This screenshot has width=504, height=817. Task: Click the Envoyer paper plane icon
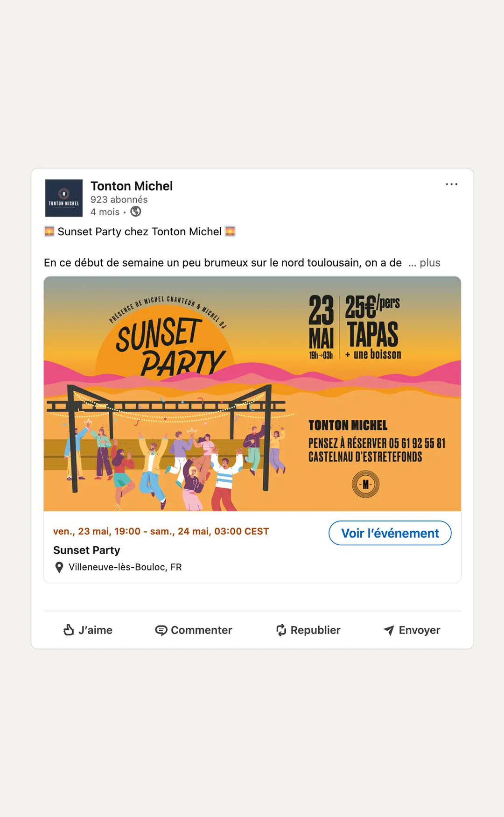point(389,630)
